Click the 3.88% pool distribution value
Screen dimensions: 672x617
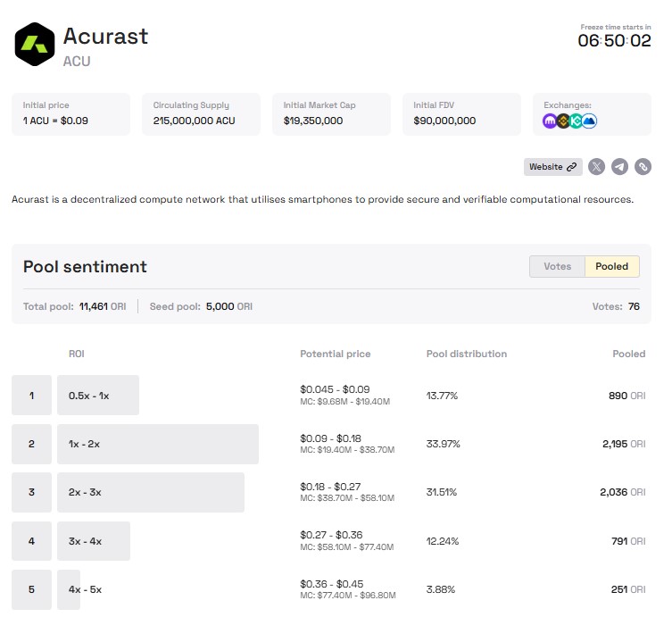click(x=441, y=589)
